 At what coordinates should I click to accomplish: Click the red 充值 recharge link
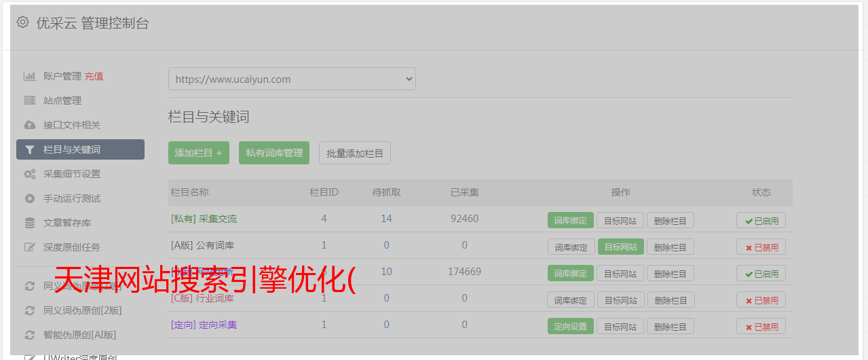point(94,76)
